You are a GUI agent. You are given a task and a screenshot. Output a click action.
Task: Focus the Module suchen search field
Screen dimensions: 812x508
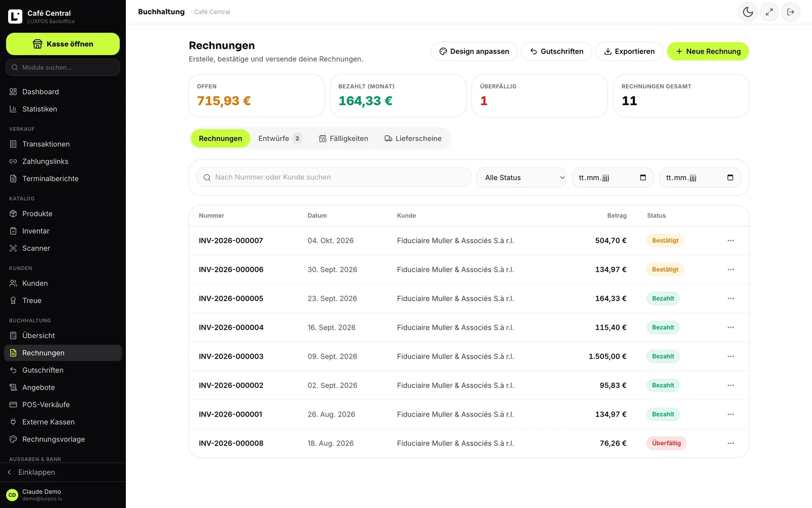[x=63, y=68]
